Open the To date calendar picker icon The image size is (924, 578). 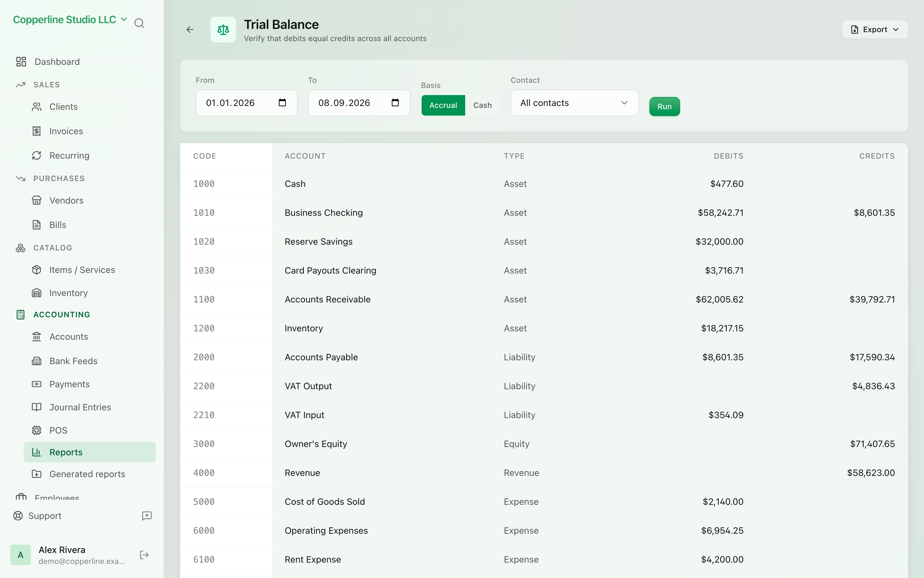(395, 102)
